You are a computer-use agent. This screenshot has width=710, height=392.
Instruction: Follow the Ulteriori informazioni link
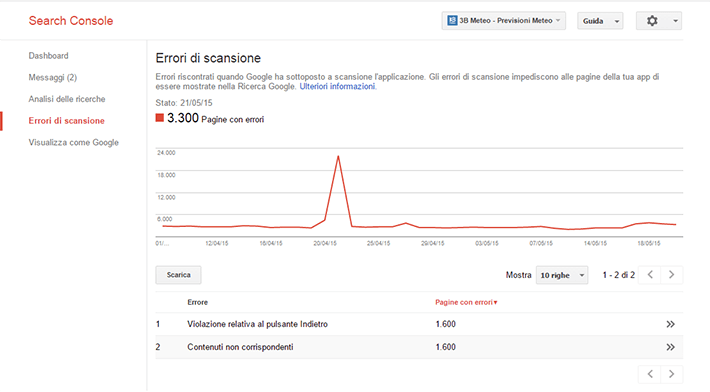337,86
